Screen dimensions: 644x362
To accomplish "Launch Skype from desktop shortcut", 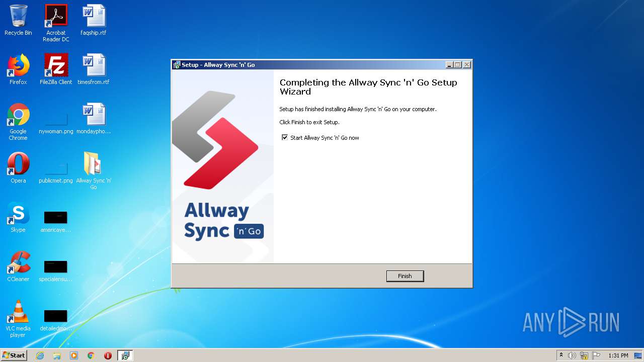I will point(18,217).
